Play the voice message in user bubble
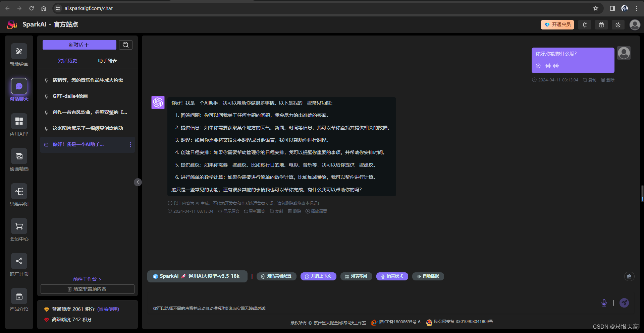Screen dimensions: 644x333 coord(538,66)
